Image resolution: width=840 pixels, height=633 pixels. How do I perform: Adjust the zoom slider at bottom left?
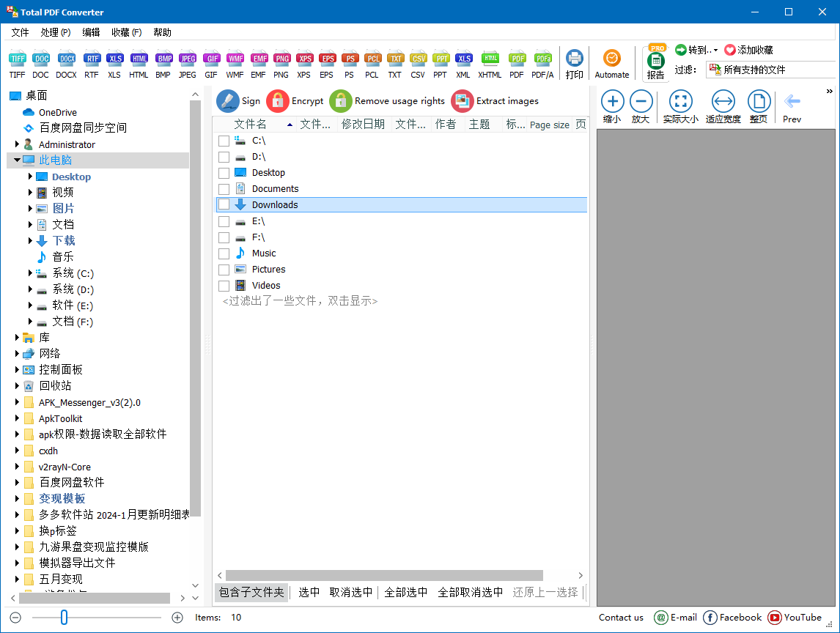(x=65, y=618)
